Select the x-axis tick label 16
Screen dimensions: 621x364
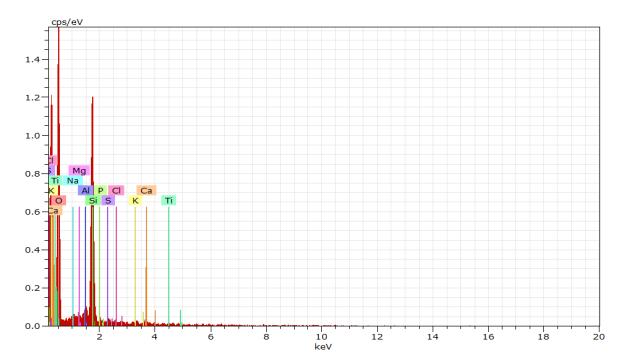[x=488, y=337]
